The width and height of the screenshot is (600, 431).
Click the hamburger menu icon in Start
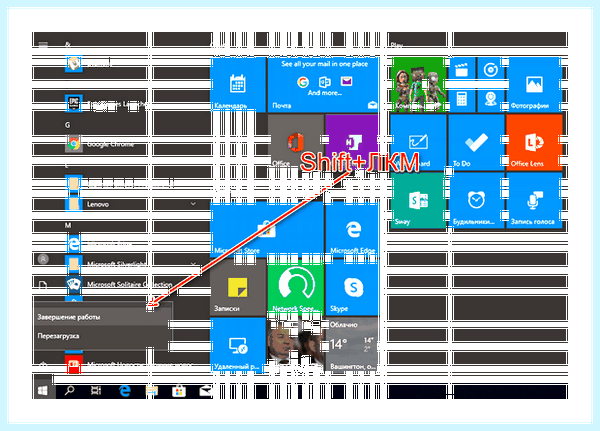pos(43,45)
